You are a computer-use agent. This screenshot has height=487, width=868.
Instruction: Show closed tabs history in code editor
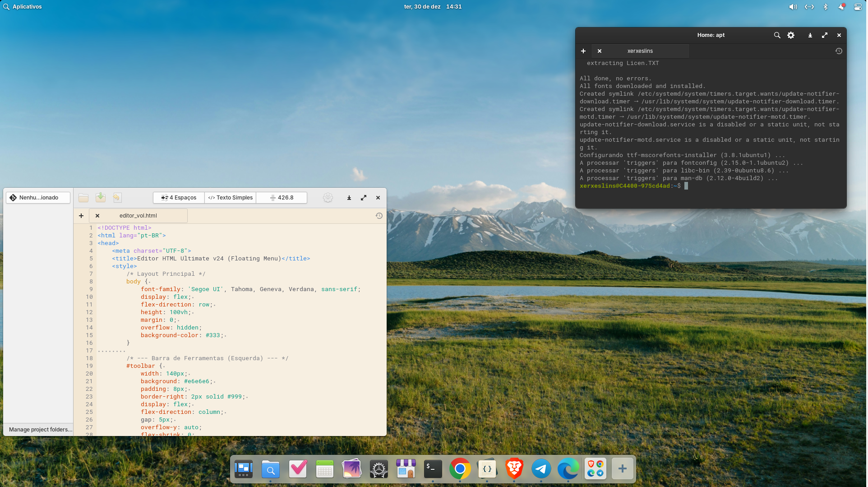pos(379,216)
